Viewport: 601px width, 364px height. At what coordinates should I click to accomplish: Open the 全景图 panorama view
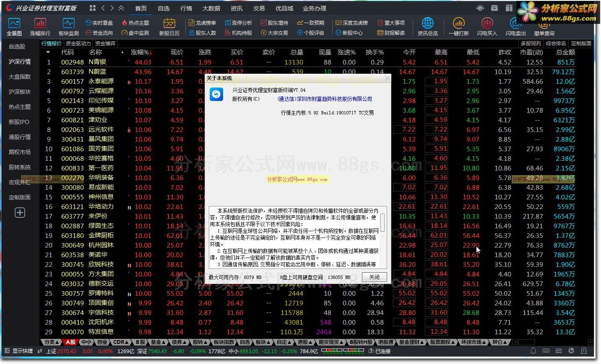[14, 27]
